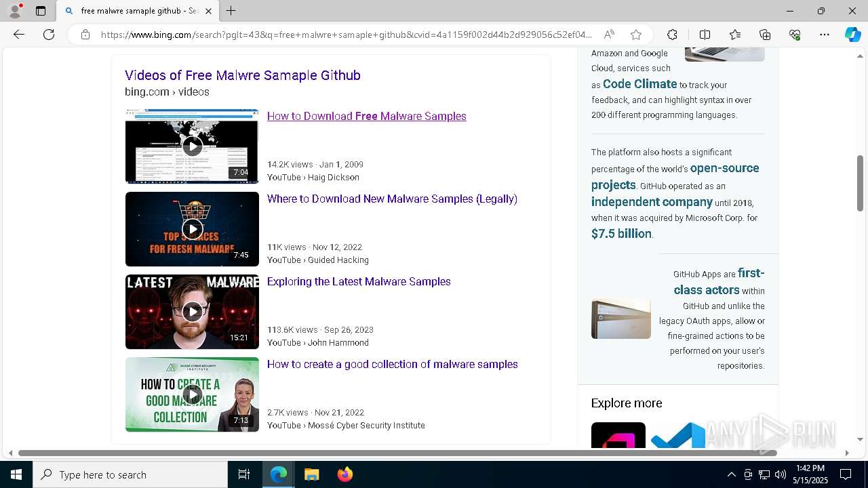Click YouTube › Guided Hacking source text

point(318,260)
